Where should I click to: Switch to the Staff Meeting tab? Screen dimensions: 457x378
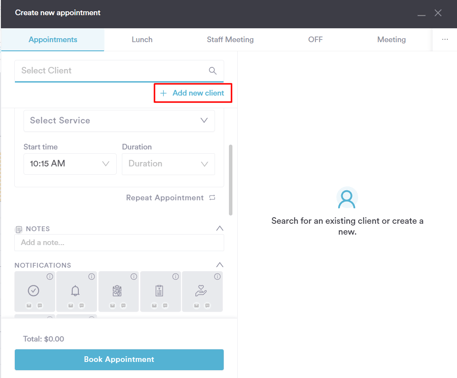pyautogui.click(x=230, y=40)
